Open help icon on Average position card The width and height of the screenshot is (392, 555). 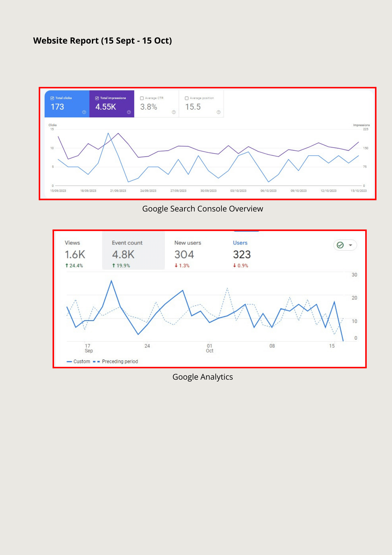click(218, 112)
